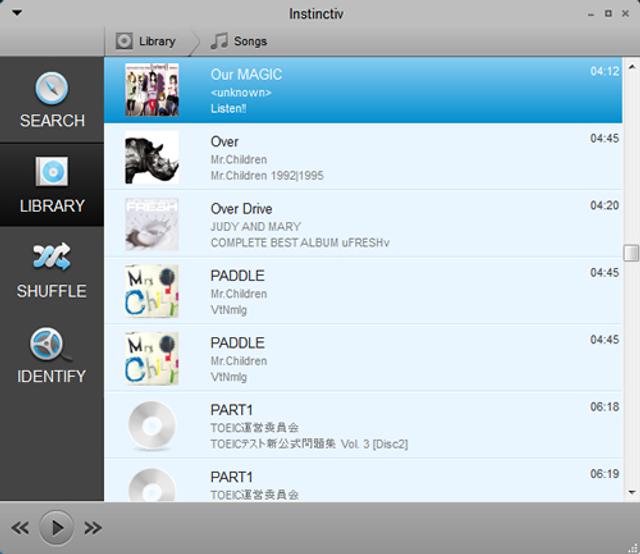Minimize the Instinctiv window
Screen dimensions: 640x554
(x=591, y=14)
